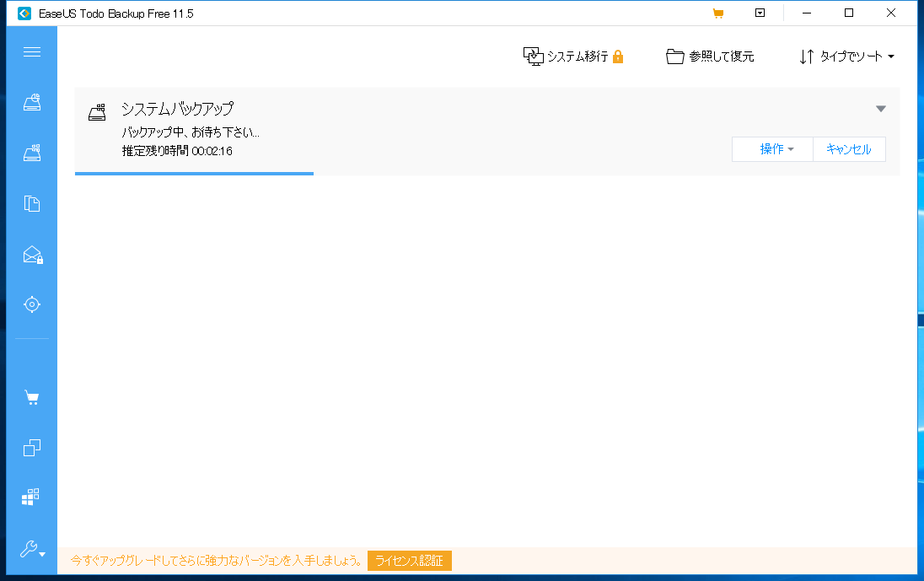
Task: Open タイプでソート sort dropdown
Action: click(x=846, y=56)
